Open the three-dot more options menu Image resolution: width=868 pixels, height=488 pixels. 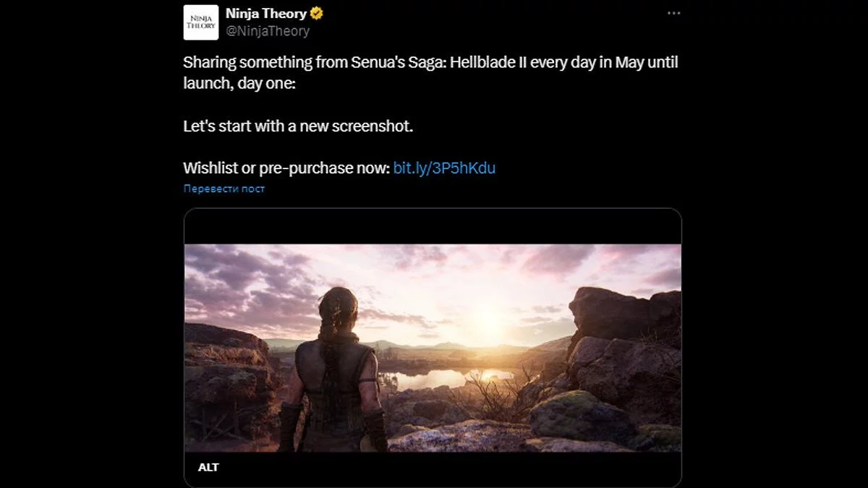click(673, 14)
